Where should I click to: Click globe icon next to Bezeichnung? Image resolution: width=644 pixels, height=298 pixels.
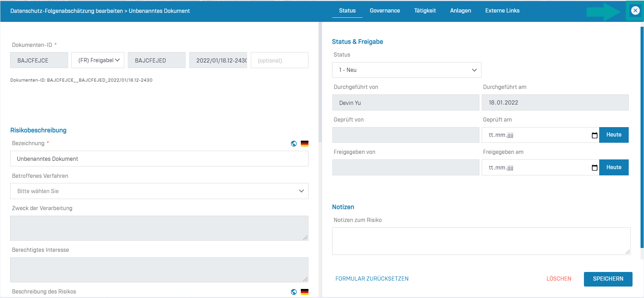point(294,143)
